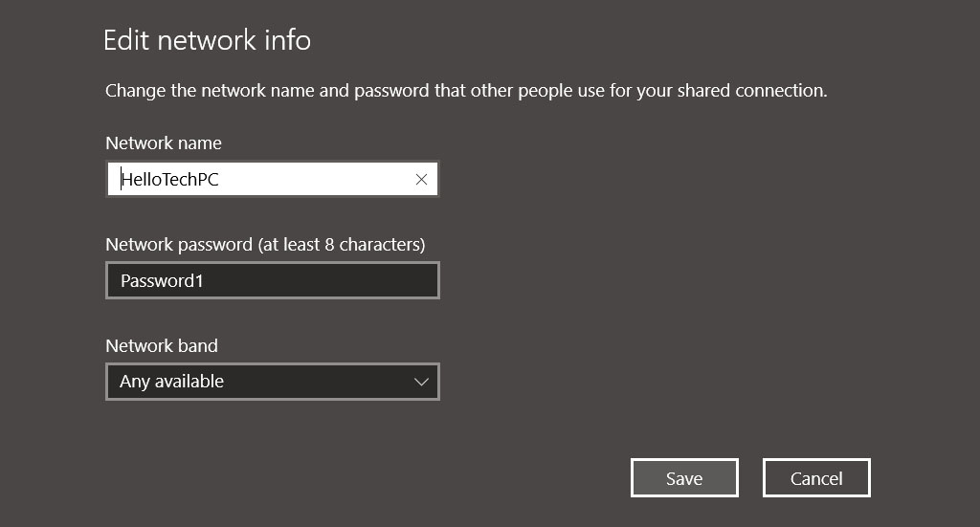Click the "Network band" label

[x=162, y=346]
